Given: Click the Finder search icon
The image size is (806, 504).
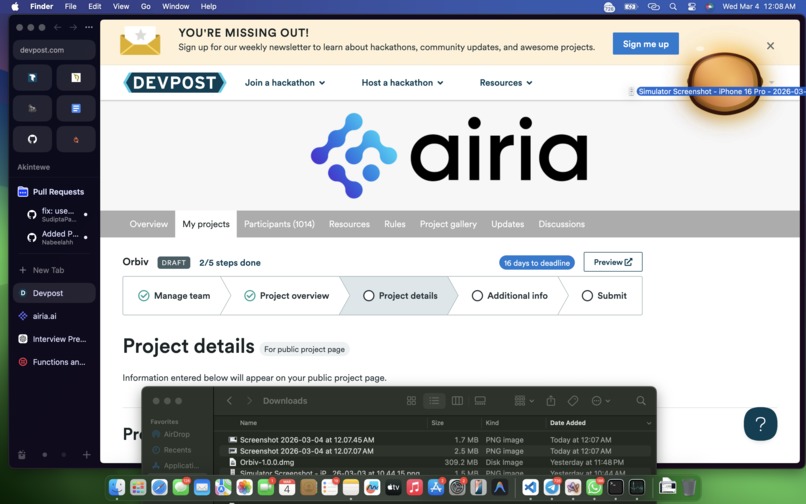Looking at the screenshot, I should tap(640, 401).
